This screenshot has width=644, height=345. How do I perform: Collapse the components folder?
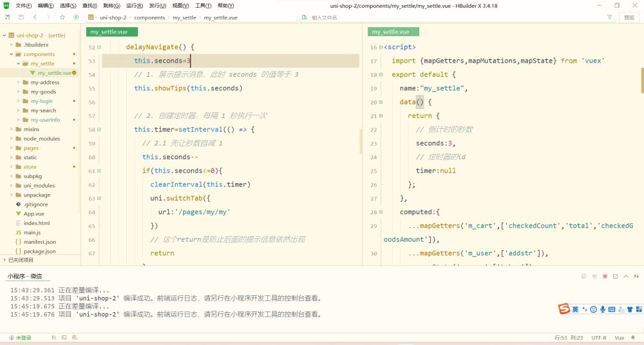click(11, 54)
